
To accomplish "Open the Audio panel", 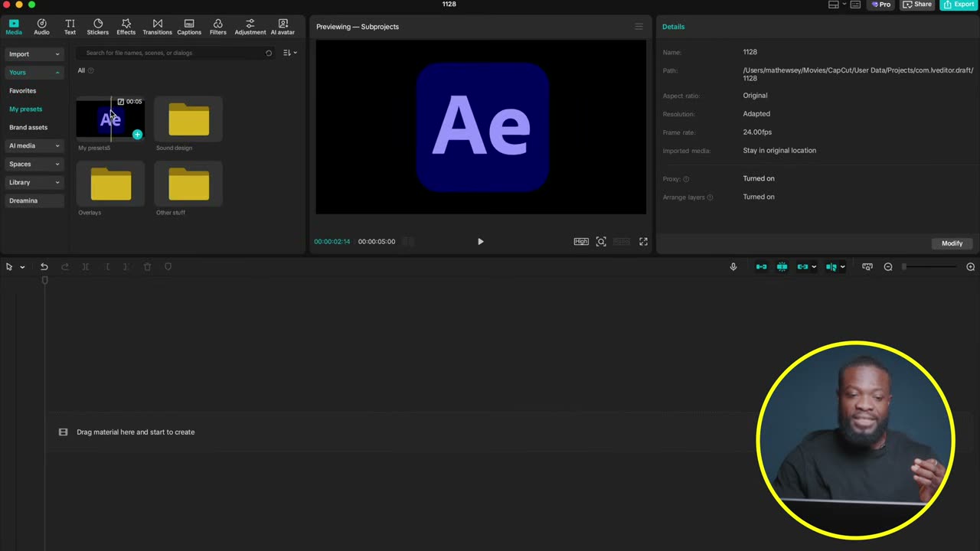I will [x=41, y=27].
